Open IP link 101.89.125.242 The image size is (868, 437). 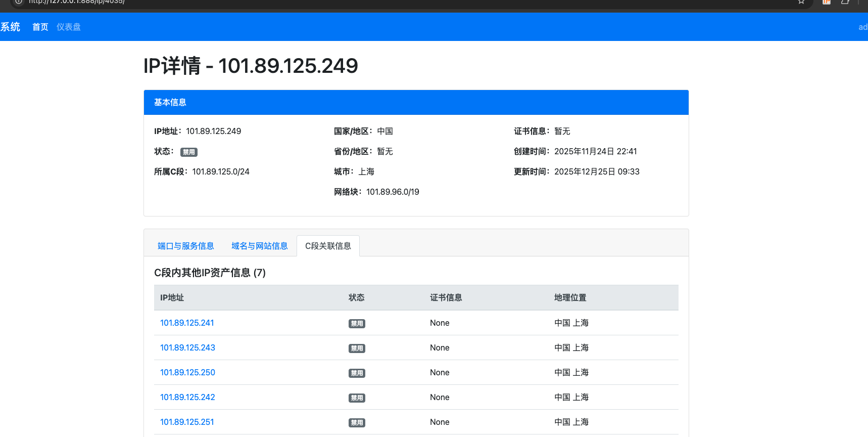click(x=187, y=398)
